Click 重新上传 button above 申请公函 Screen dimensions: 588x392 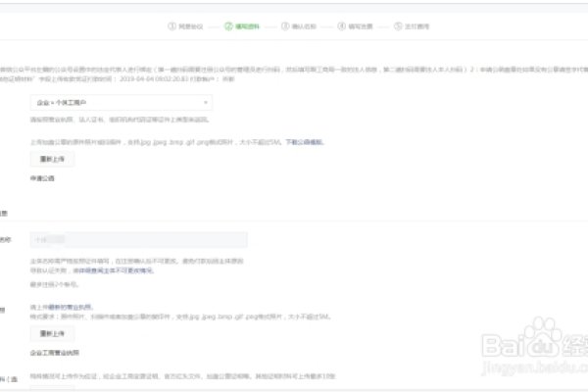coord(51,158)
